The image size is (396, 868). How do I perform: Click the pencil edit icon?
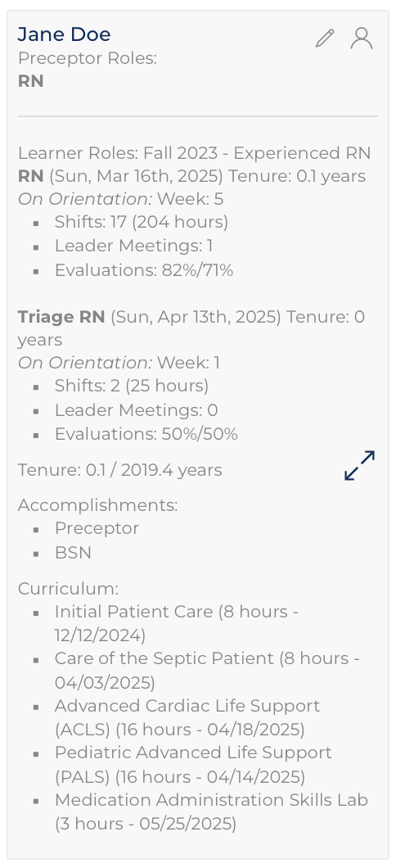325,38
